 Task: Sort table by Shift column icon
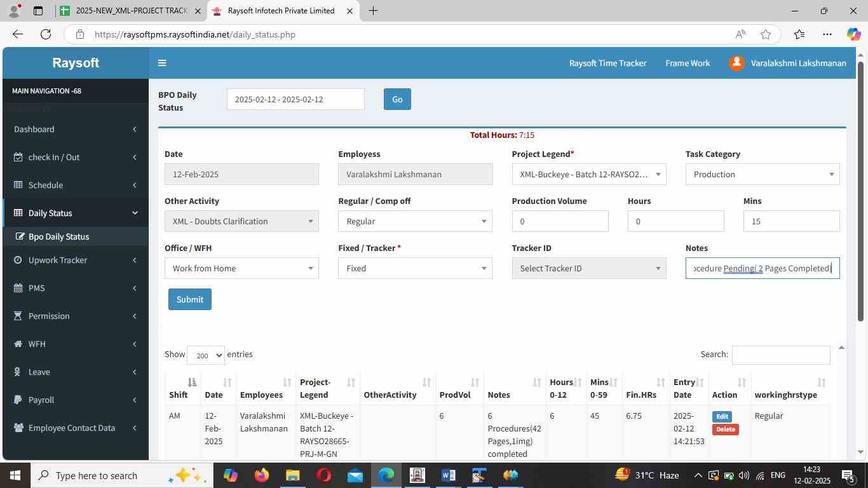click(192, 383)
